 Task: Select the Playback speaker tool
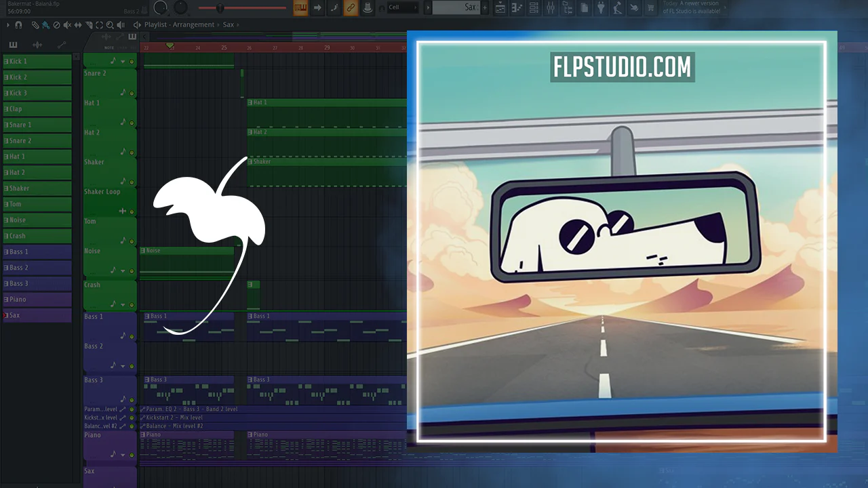[121, 25]
